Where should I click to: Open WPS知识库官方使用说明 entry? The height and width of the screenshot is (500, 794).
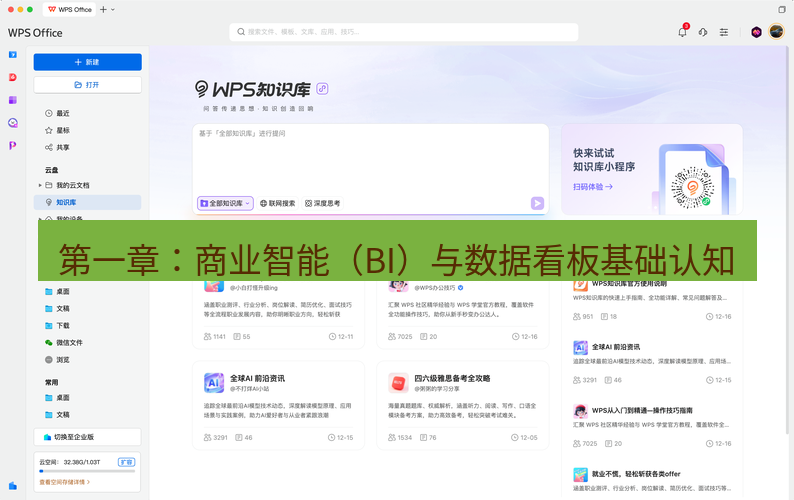pos(652,300)
